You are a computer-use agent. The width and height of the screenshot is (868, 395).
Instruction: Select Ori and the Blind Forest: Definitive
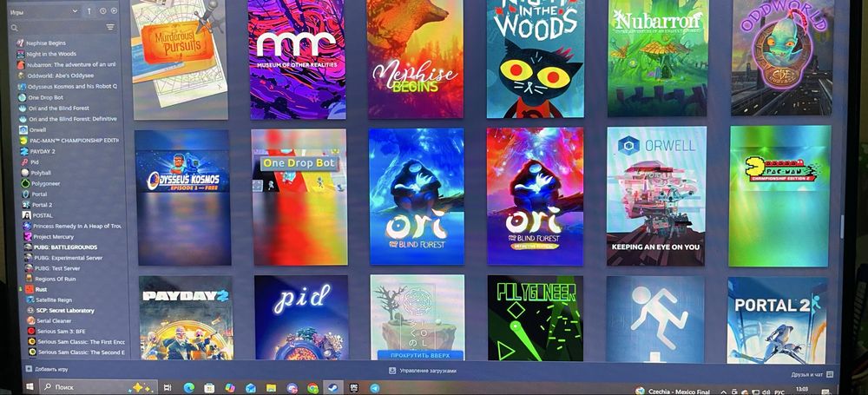pyautogui.click(x=73, y=119)
